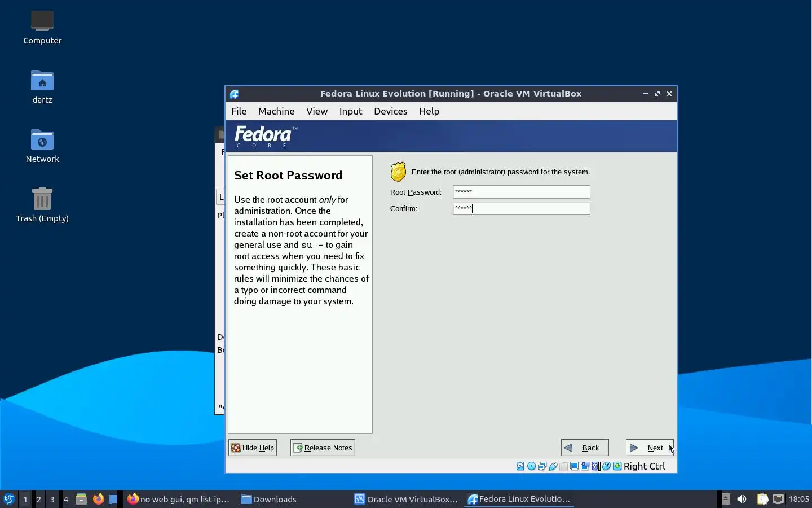Switch to workspace 1
The height and width of the screenshot is (508, 812).
pos(25,499)
